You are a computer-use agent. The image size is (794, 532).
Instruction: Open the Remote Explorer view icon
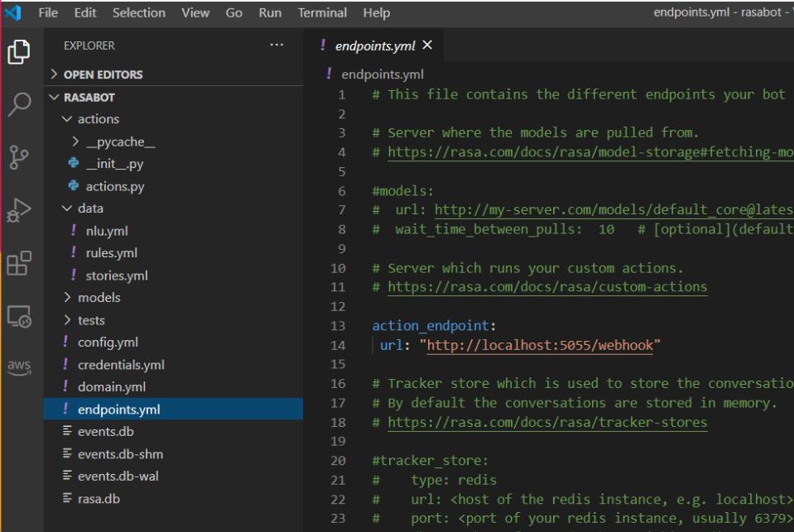click(x=19, y=317)
